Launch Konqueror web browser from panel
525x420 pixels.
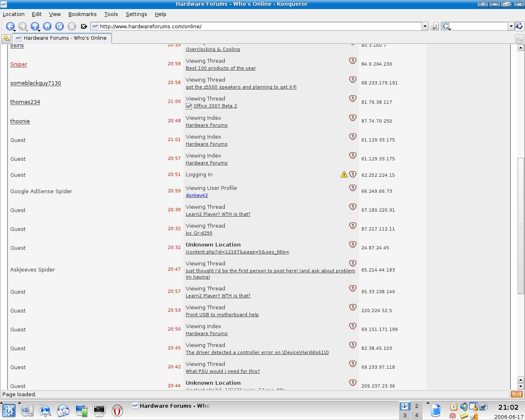click(x=45, y=411)
